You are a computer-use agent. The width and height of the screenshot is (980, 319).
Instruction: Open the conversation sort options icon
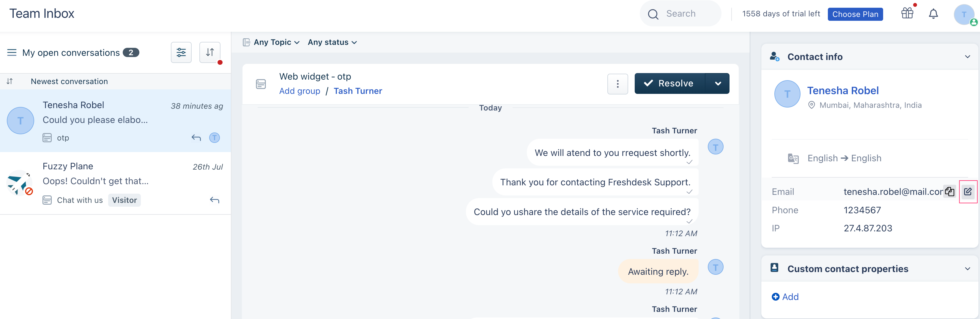[x=210, y=53]
